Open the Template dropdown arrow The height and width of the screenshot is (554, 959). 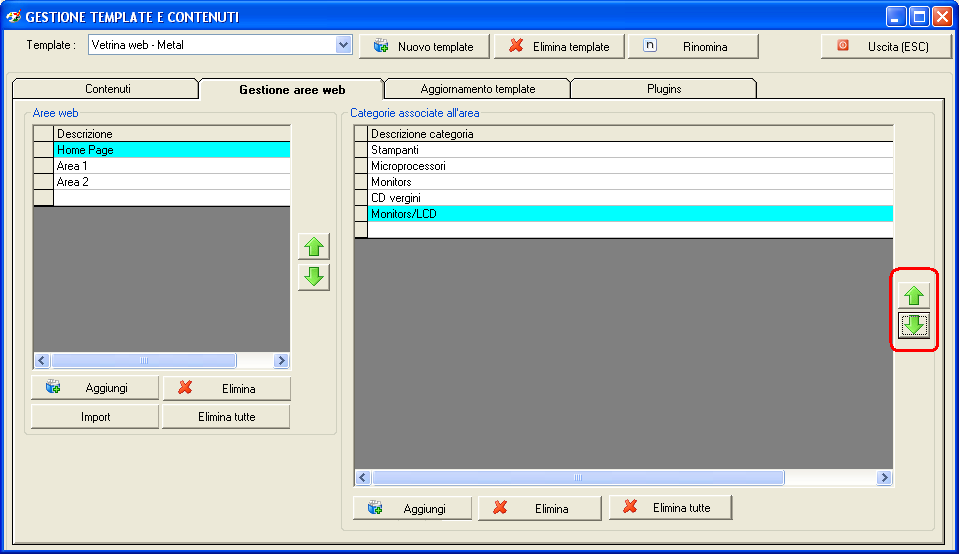point(344,45)
